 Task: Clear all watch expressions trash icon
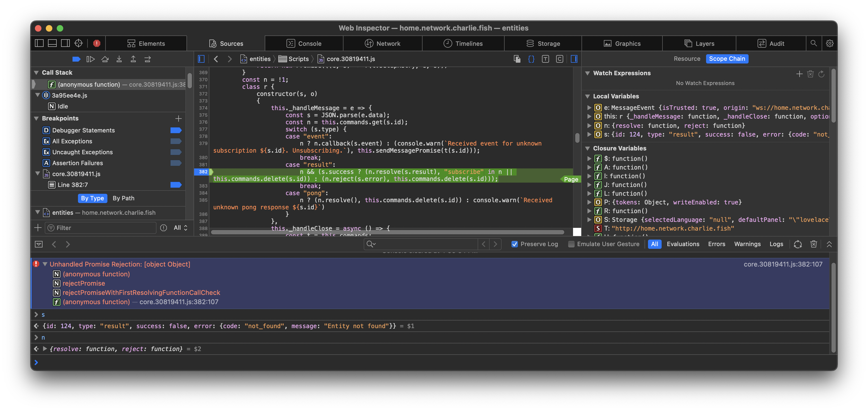(x=810, y=74)
